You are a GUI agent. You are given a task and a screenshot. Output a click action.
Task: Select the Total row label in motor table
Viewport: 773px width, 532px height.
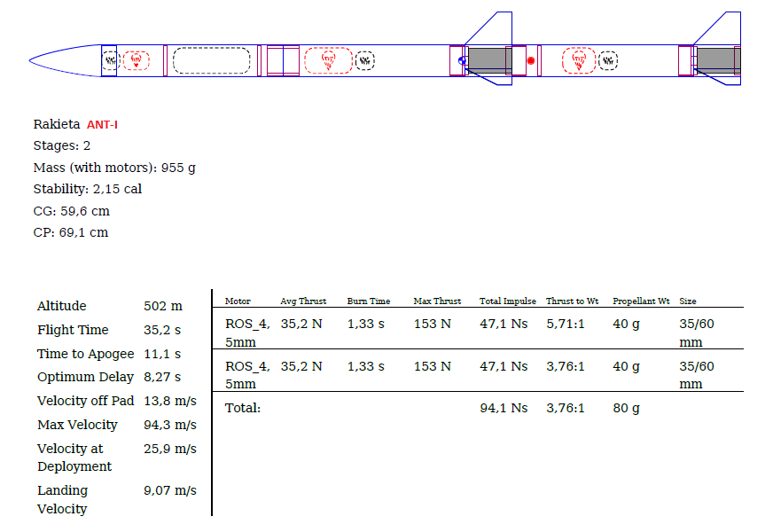click(x=243, y=408)
